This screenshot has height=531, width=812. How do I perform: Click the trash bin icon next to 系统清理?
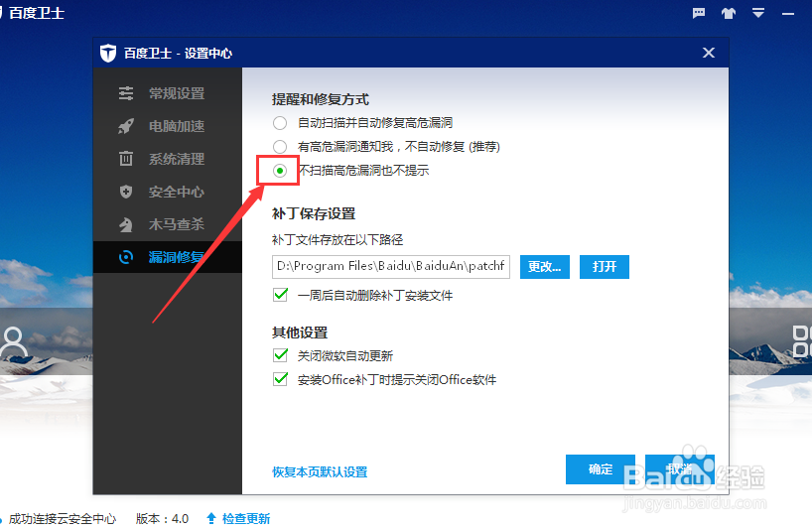click(x=126, y=159)
